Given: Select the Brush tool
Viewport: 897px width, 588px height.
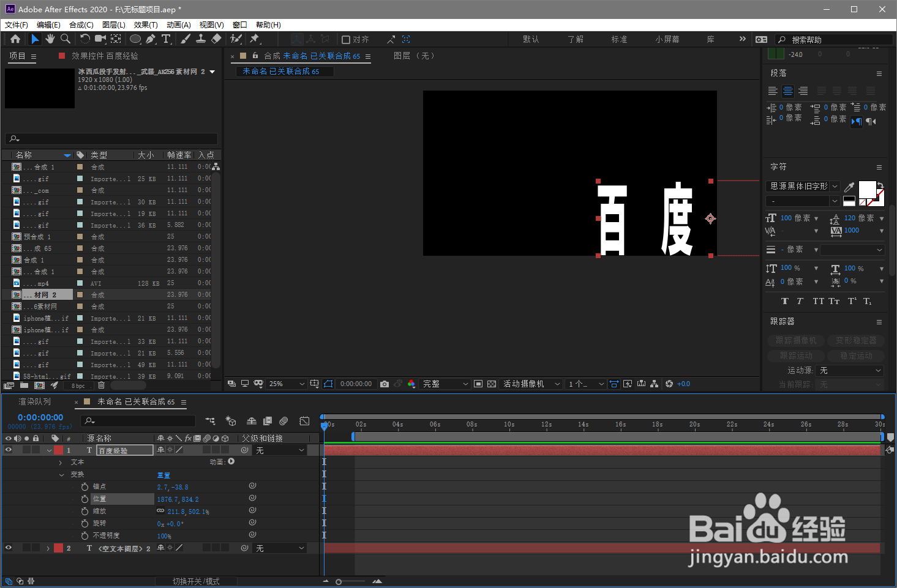Looking at the screenshot, I should point(186,39).
